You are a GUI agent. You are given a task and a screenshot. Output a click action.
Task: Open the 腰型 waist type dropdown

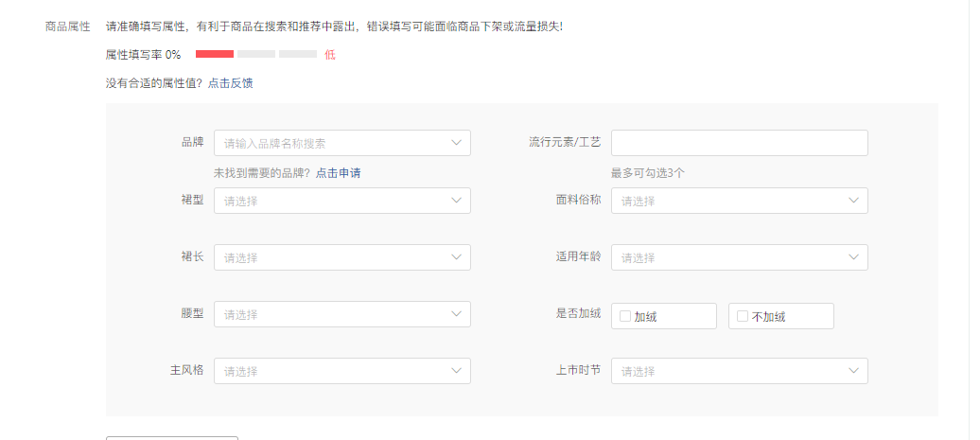[x=331, y=314]
